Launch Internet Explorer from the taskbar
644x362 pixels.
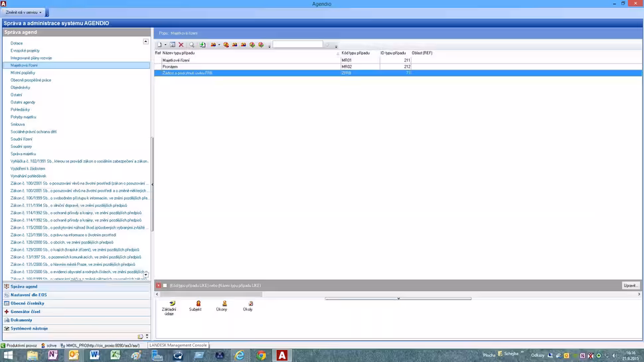[239, 355]
